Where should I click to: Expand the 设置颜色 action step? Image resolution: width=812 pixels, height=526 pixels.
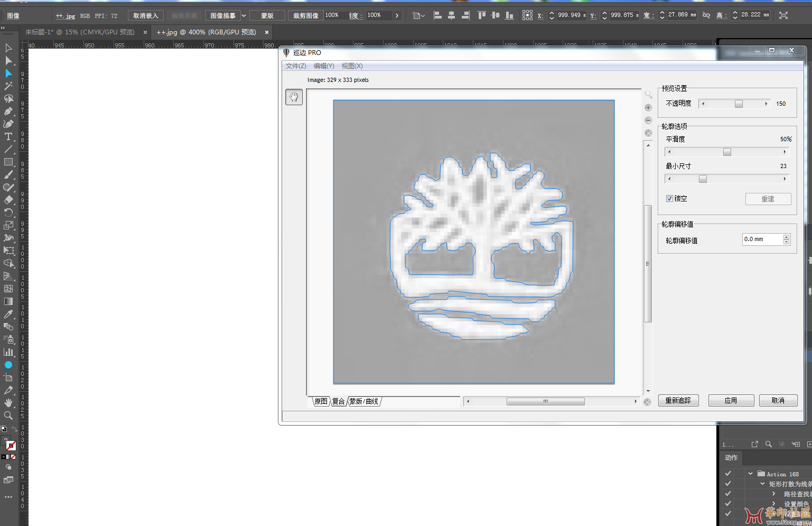(x=774, y=504)
